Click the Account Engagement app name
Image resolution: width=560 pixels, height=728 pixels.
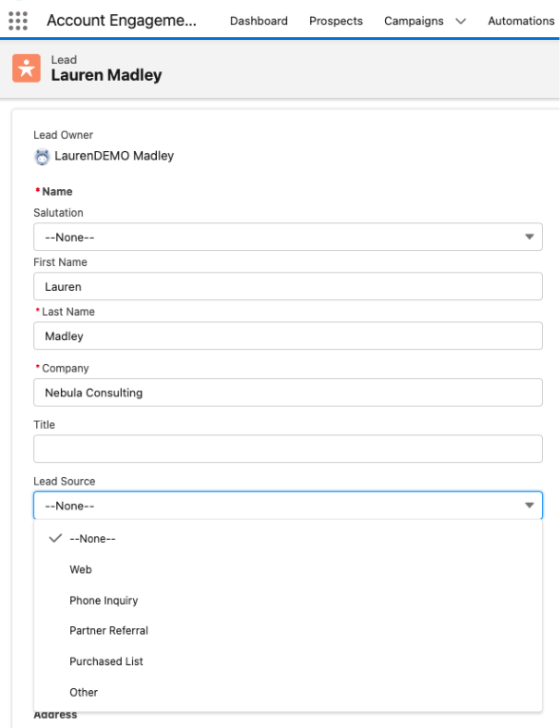click(122, 20)
